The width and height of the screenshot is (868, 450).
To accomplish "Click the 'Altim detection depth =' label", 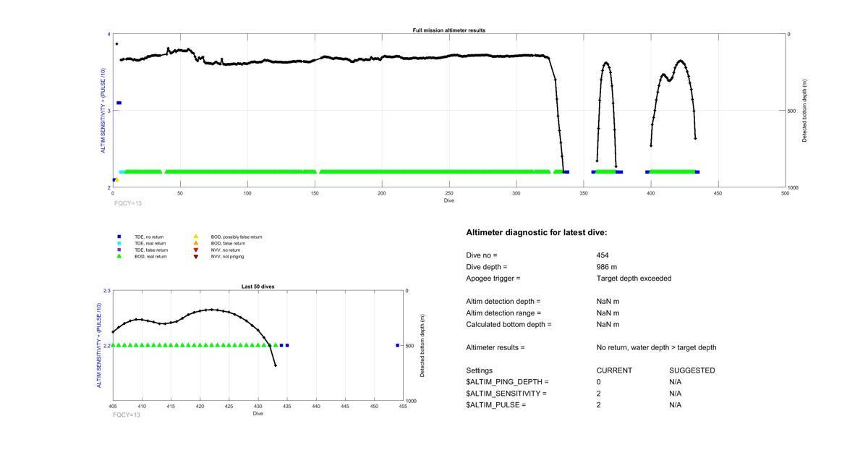I will point(503,302).
